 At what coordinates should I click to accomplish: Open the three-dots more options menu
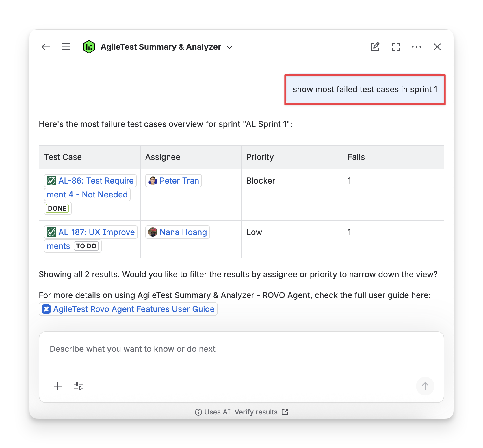coord(416,47)
